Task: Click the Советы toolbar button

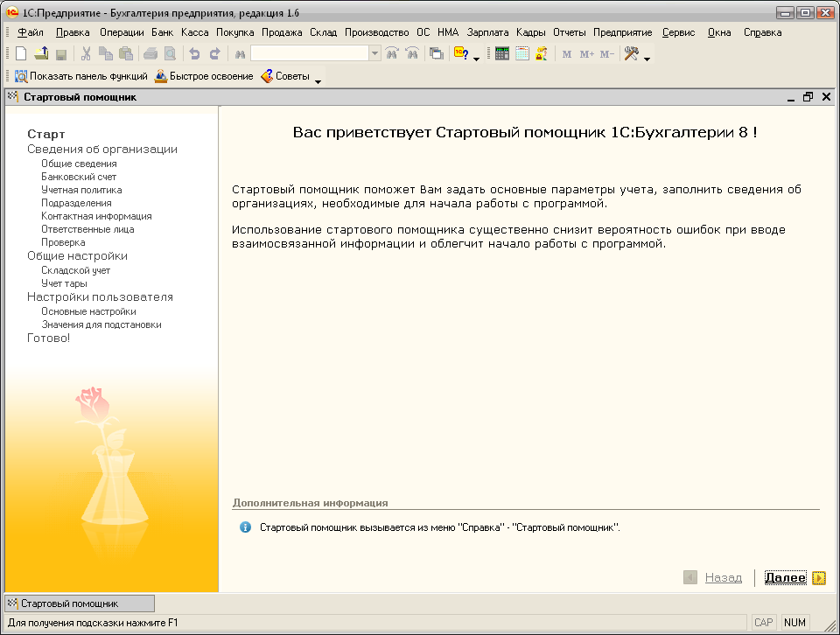Action: pos(285,76)
